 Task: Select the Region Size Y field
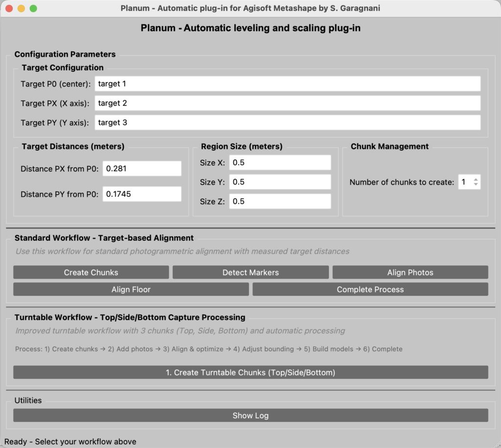coord(280,182)
